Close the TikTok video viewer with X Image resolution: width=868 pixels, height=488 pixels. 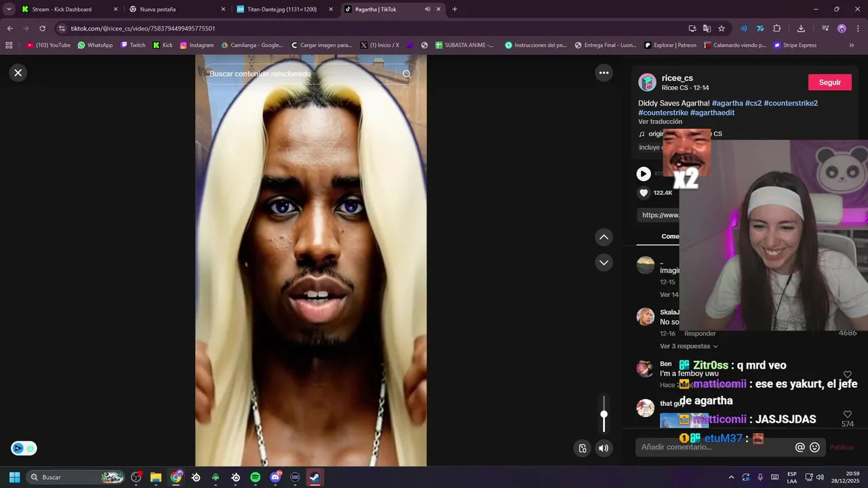coord(18,73)
